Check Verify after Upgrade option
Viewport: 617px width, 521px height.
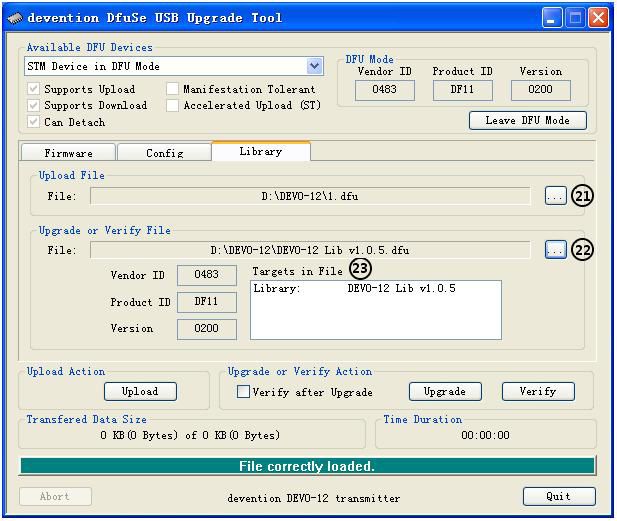coord(243,392)
